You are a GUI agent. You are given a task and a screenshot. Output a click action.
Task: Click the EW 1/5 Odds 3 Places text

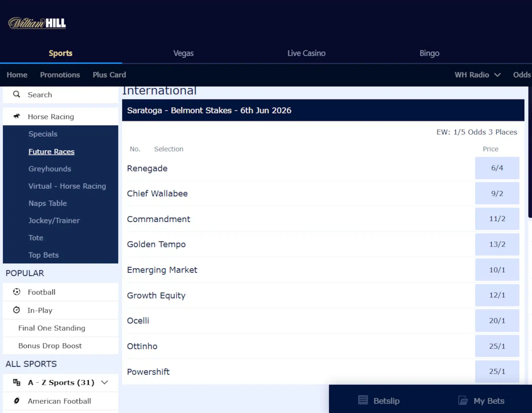[x=477, y=132]
